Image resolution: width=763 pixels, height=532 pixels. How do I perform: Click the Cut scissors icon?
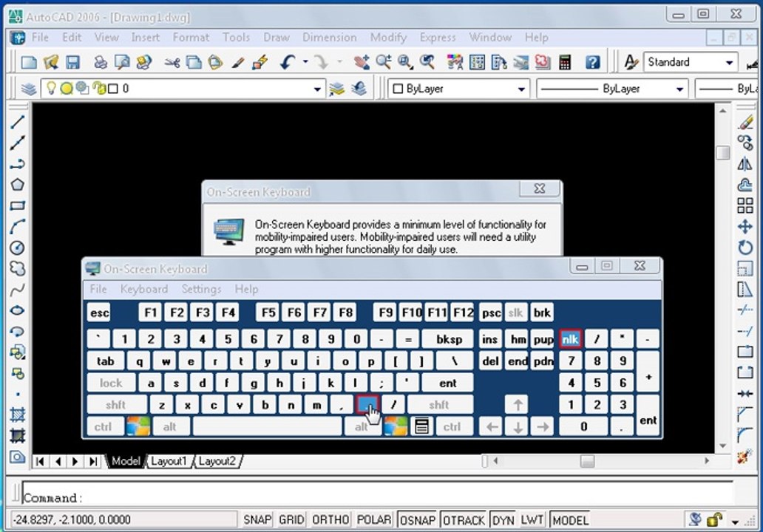[x=172, y=62]
